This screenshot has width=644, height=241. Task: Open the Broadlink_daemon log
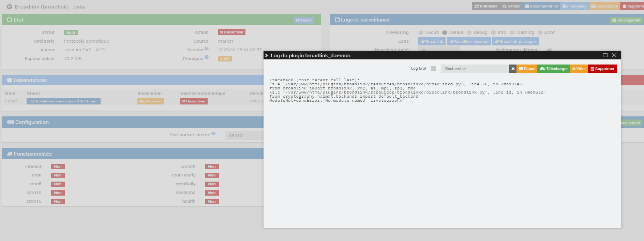point(469,42)
